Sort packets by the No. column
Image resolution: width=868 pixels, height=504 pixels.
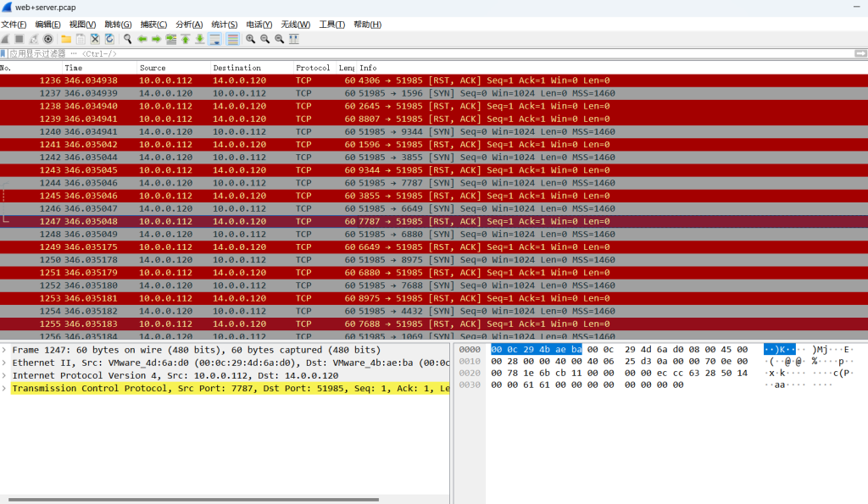31,68
